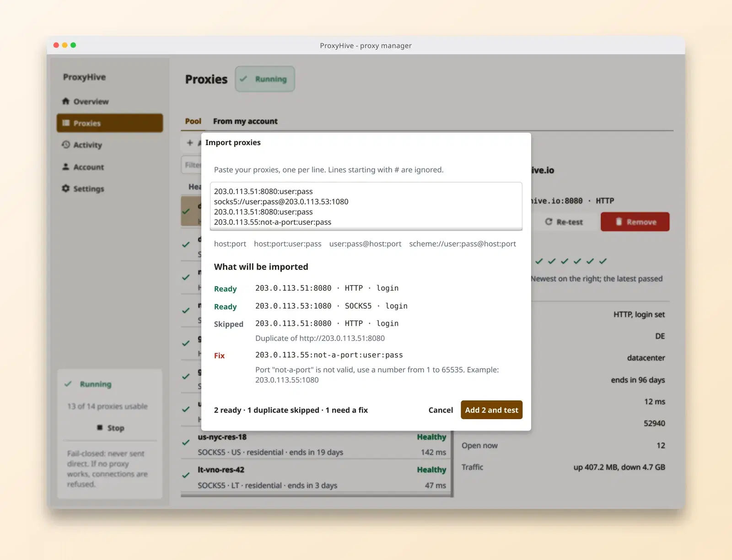Screen dimensions: 732x560
Task: Switch to the Pool tab
Action: [x=193, y=121]
